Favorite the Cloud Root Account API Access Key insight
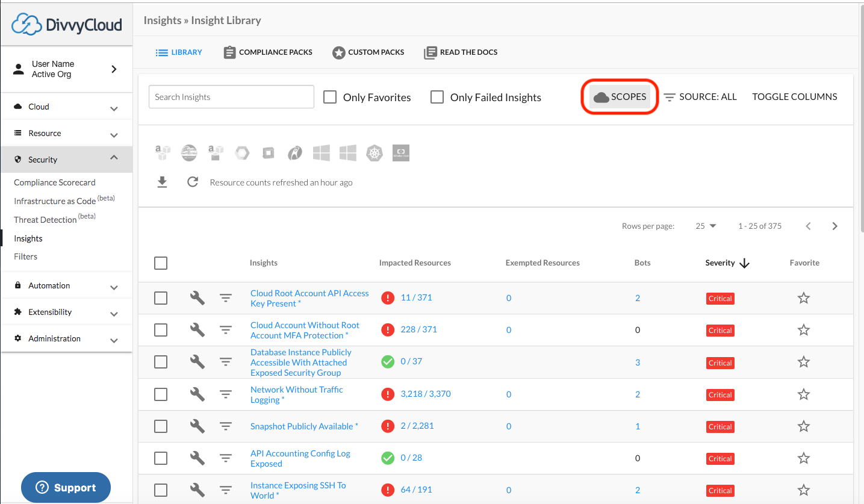This screenshot has height=504, width=864. coord(804,298)
